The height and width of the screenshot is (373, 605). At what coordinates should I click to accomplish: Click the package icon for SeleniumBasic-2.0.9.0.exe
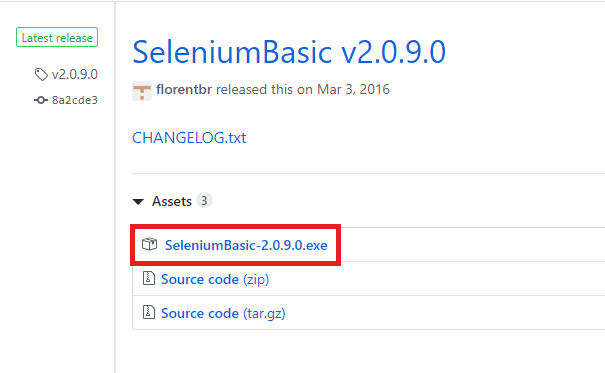(149, 244)
